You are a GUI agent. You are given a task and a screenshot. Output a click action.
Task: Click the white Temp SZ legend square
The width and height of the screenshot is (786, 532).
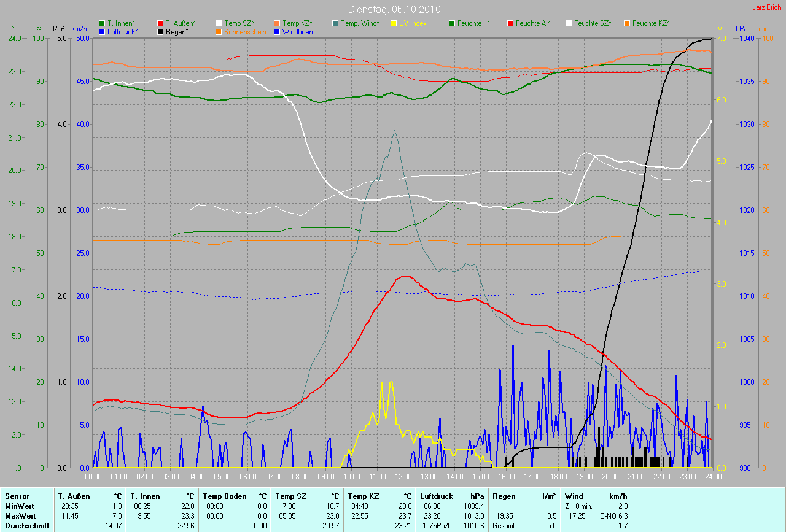[x=219, y=23]
